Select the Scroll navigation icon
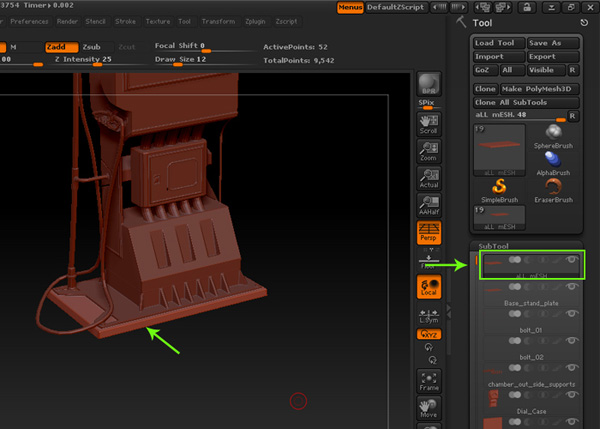600x429 pixels. [429, 124]
